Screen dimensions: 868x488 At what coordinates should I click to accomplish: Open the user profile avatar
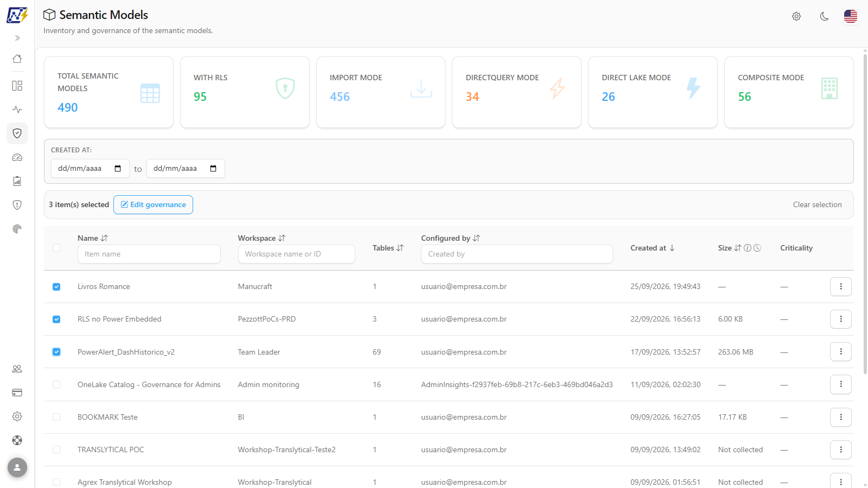coord(17,467)
